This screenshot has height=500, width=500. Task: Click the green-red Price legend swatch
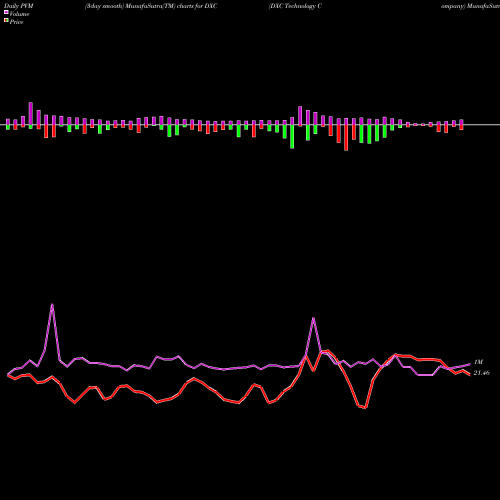click(6, 21)
